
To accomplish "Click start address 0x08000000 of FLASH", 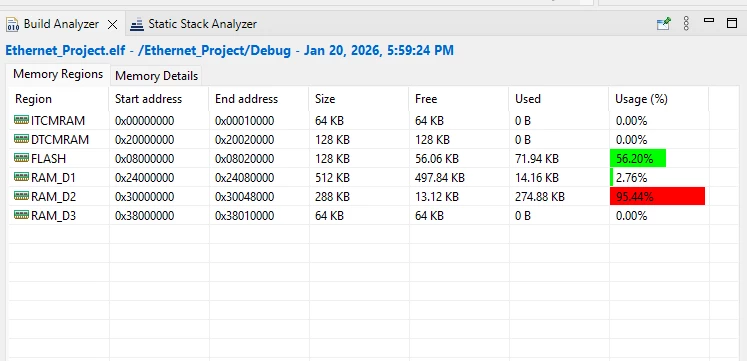I will click(144, 159).
